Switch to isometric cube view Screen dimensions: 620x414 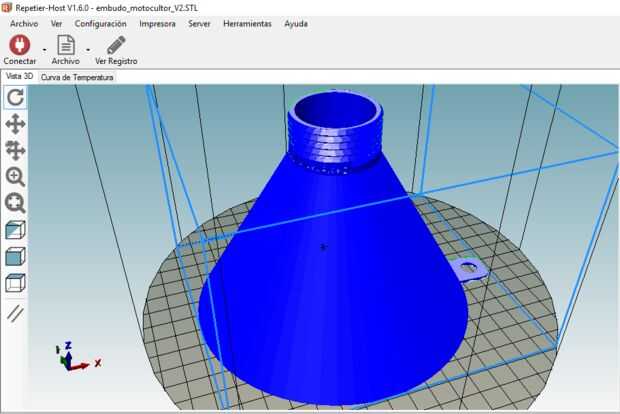15,230
